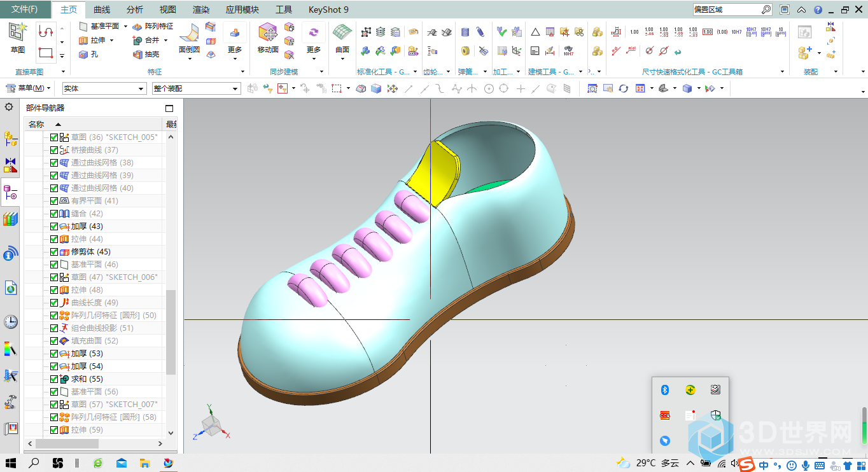Select the profile sketch curve tool

click(45, 31)
